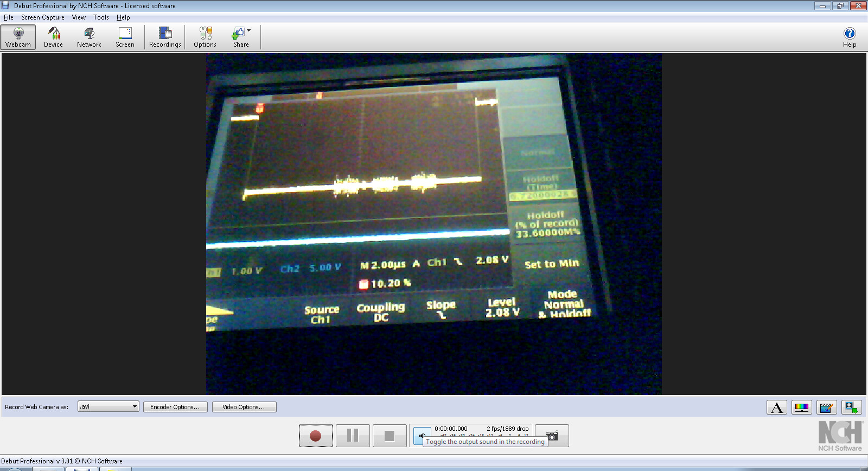
Task: Click the audio level meter display
Action: click(x=482, y=435)
